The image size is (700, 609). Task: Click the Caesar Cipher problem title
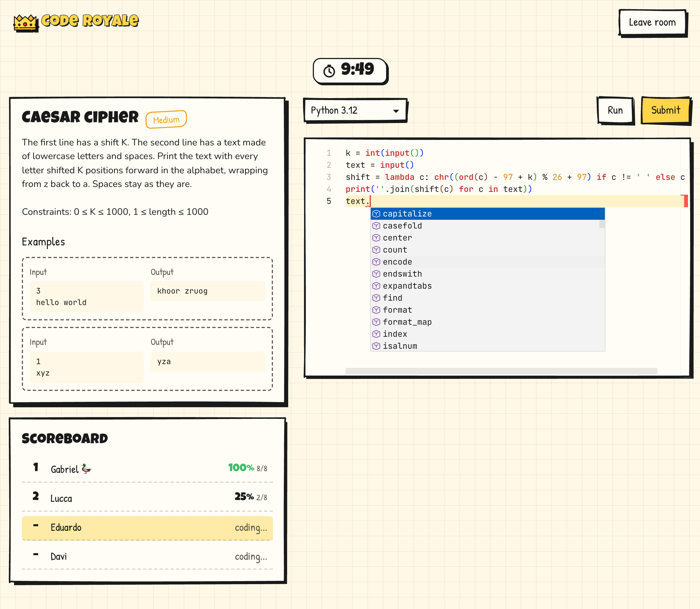coord(80,117)
